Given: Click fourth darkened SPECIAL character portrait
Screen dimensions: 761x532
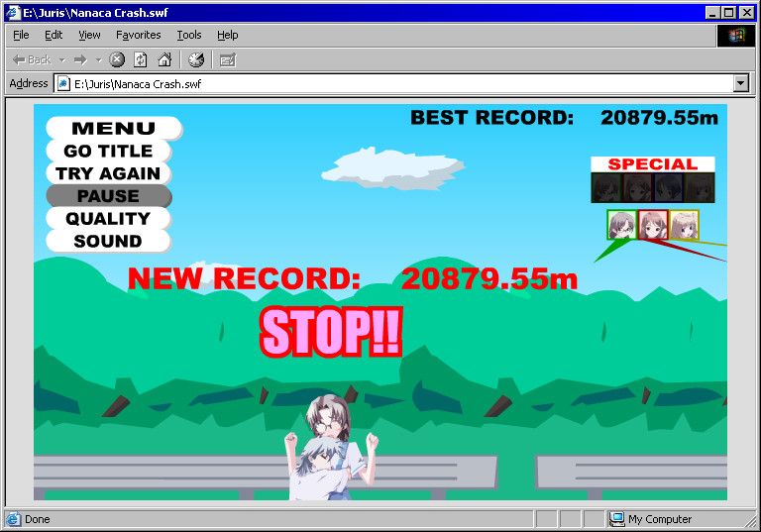Looking at the screenshot, I should coord(699,188).
